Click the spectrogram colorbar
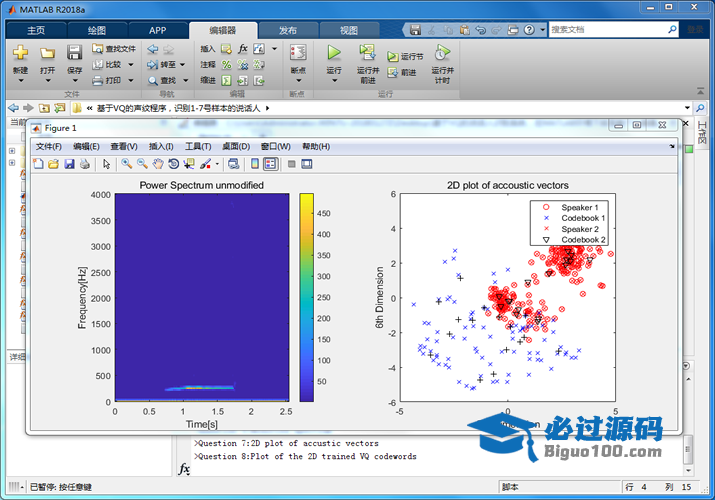The width and height of the screenshot is (715, 500). (306, 298)
